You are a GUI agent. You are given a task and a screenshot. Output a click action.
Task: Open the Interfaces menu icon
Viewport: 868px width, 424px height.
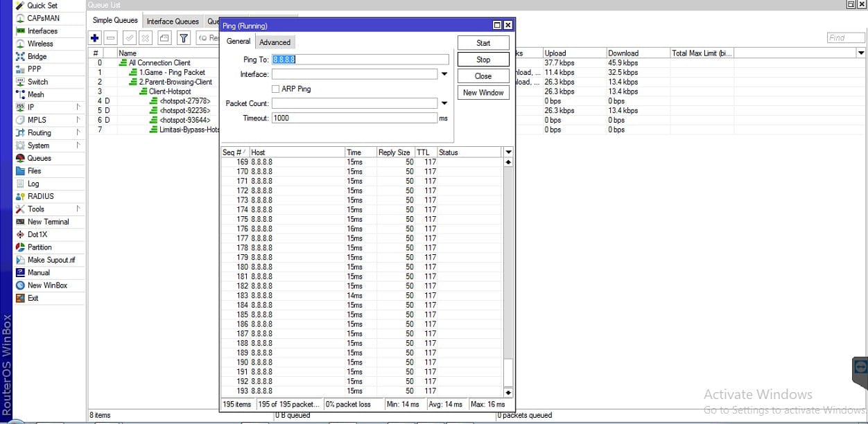point(21,31)
